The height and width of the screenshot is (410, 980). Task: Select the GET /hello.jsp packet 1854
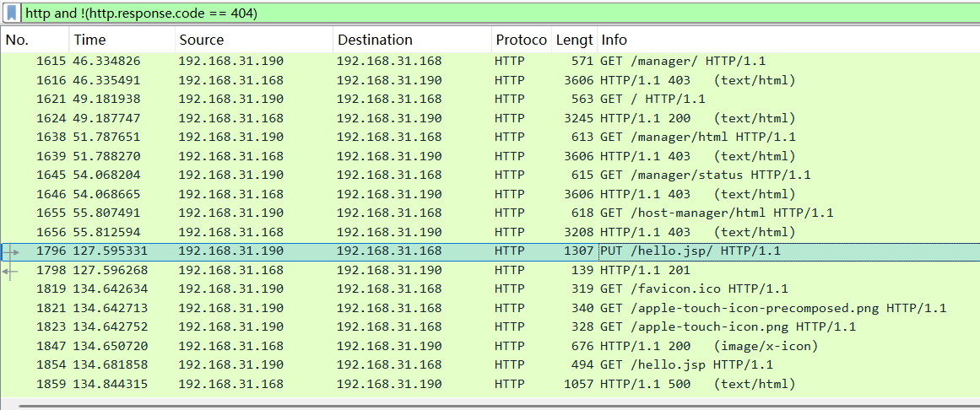pyautogui.click(x=490, y=365)
